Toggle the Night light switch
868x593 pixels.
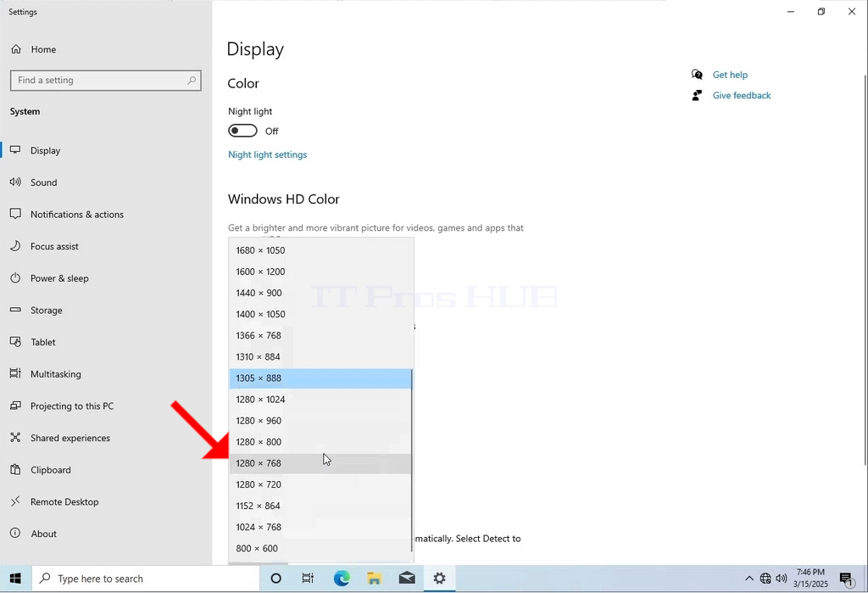242,131
